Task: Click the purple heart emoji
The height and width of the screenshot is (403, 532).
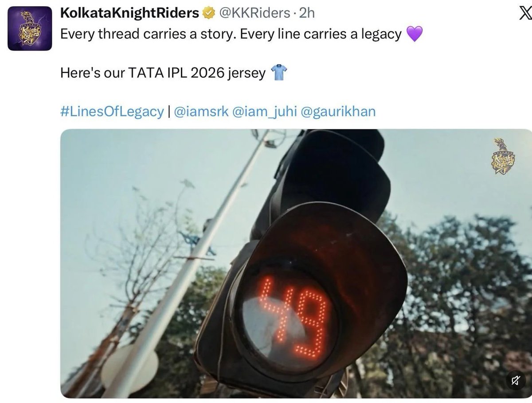Action: [414, 34]
